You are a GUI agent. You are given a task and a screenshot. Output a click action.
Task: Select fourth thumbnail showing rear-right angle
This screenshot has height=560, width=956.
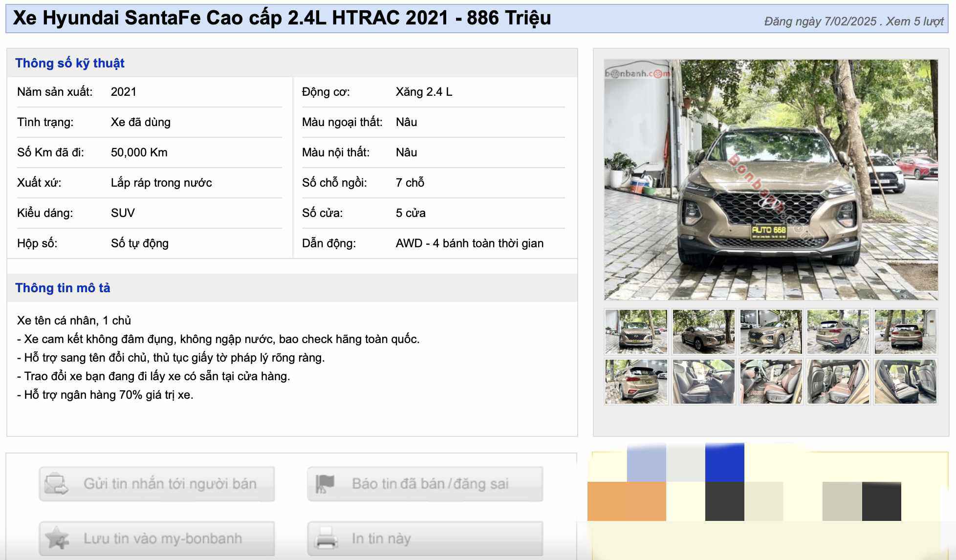[x=838, y=332]
